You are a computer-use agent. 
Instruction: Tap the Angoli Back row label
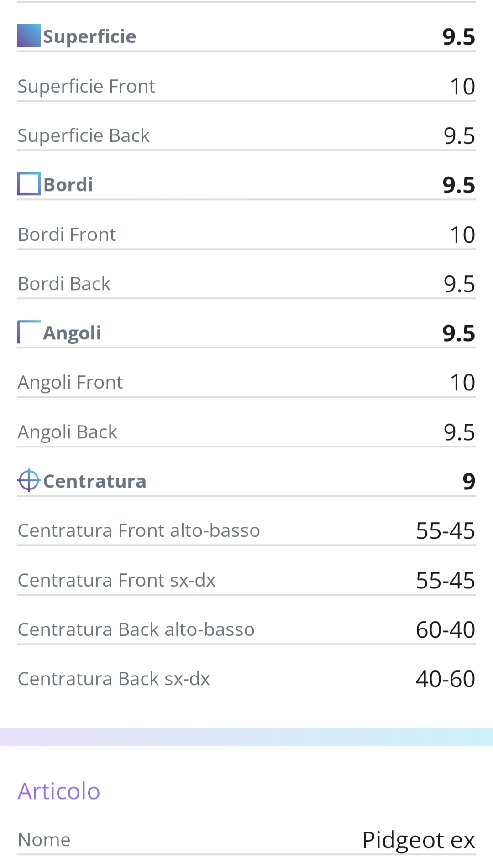coord(68,432)
